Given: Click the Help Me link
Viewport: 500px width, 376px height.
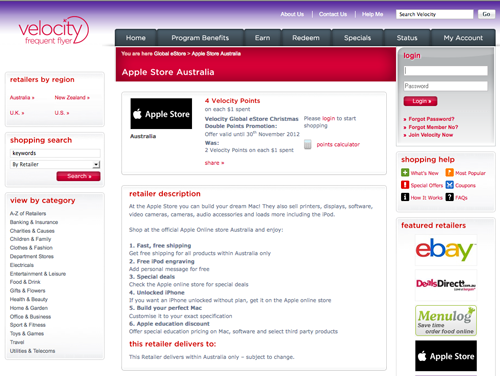Looking at the screenshot, I should (x=372, y=14).
